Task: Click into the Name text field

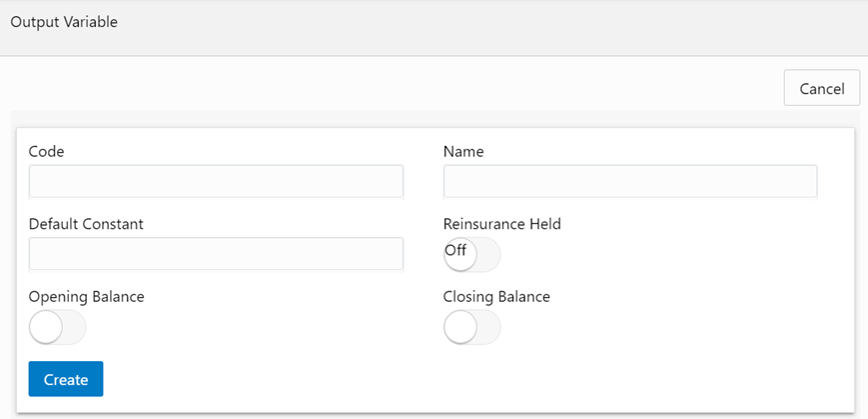Action: click(629, 182)
